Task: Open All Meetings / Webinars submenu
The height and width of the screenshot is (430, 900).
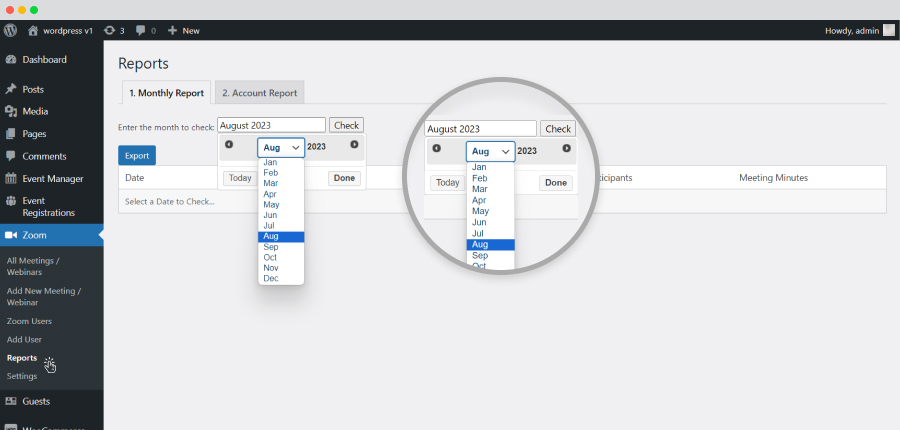Action: (33, 266)
